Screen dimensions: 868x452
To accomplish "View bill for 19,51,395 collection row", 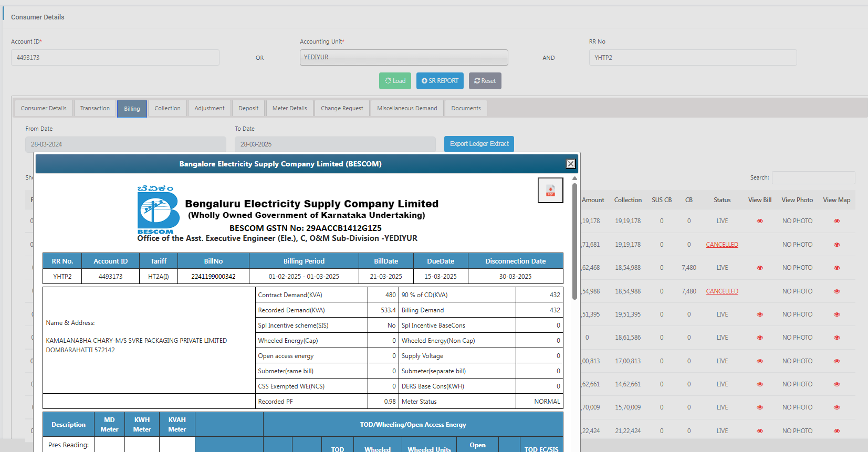I will tap(760, 314).
